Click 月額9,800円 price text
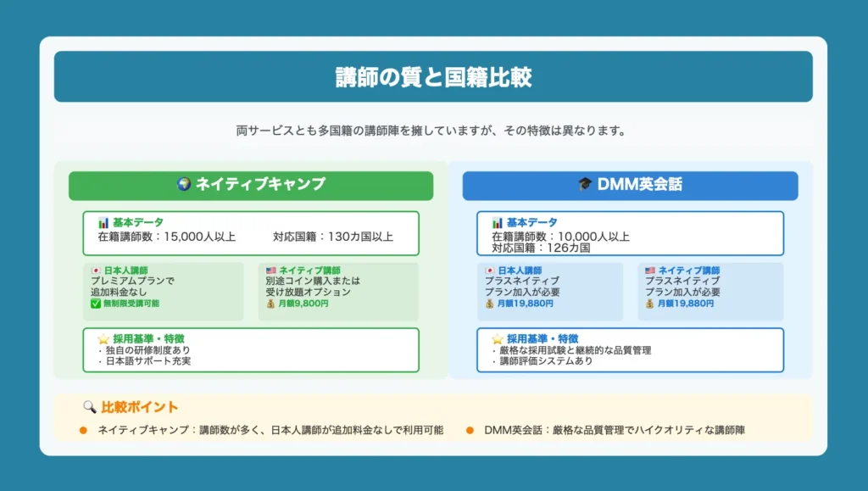 coord(303,304)
